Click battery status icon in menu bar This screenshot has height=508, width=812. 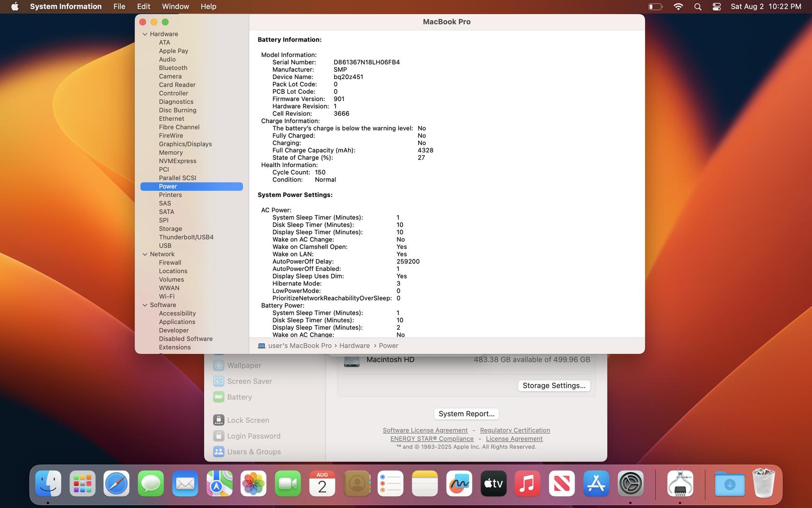656,7
